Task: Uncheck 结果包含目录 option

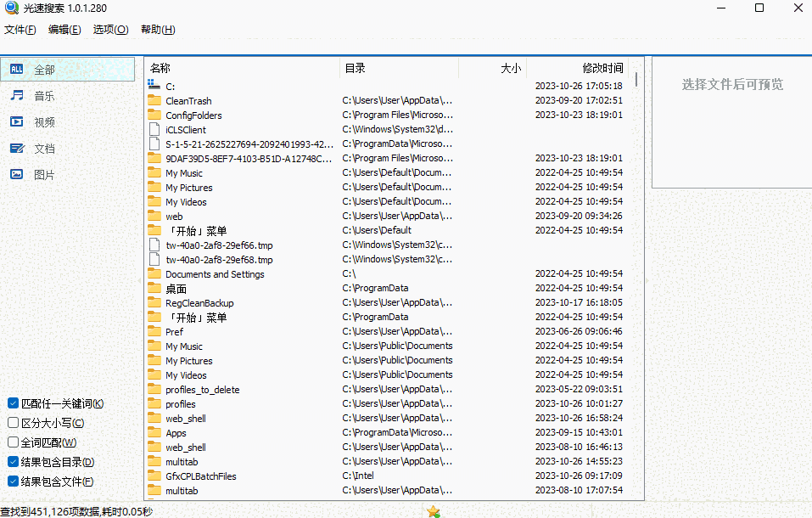Action: tap(14, 461)
